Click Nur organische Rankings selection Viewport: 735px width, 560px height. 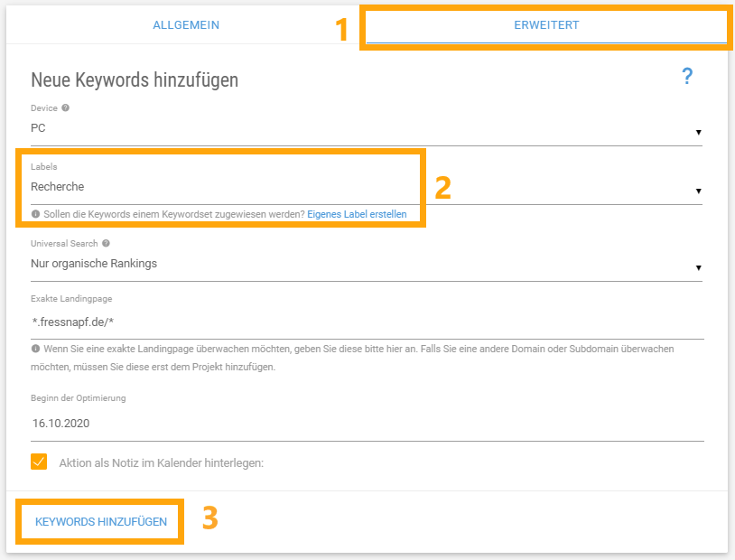(x=94, y=264)
